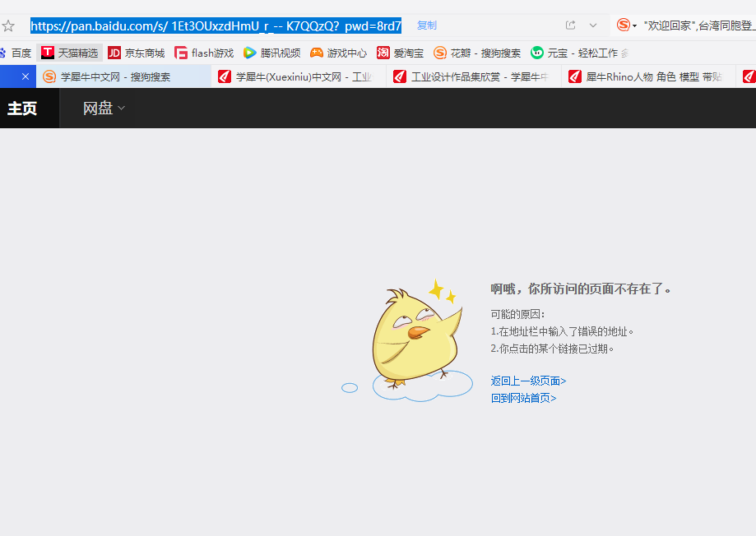The width and height of the screenshot is (756, 536).
Task: Open the search engine selector arrow
Action: (634, 25)
